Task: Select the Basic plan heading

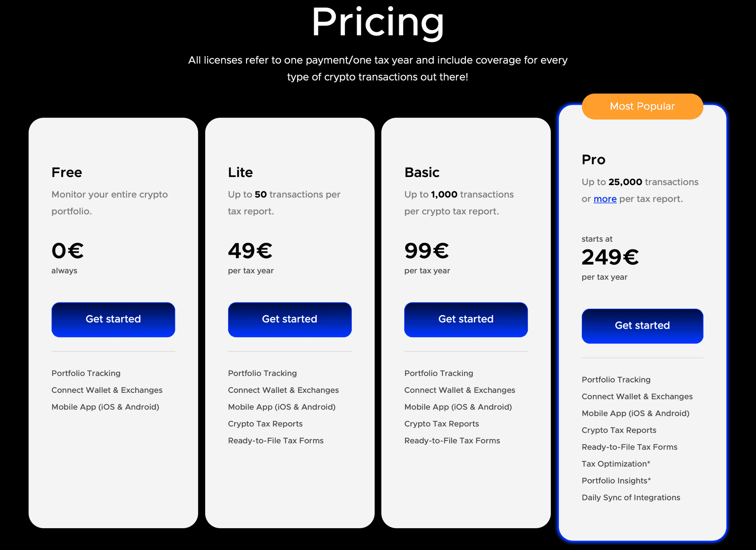Action: pos(422,172)
